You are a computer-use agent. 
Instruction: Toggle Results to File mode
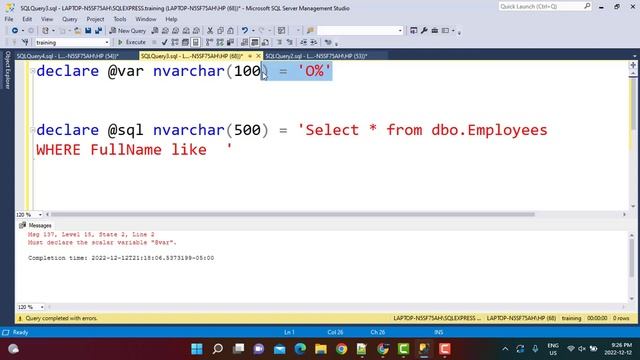(x=265, y=42)
